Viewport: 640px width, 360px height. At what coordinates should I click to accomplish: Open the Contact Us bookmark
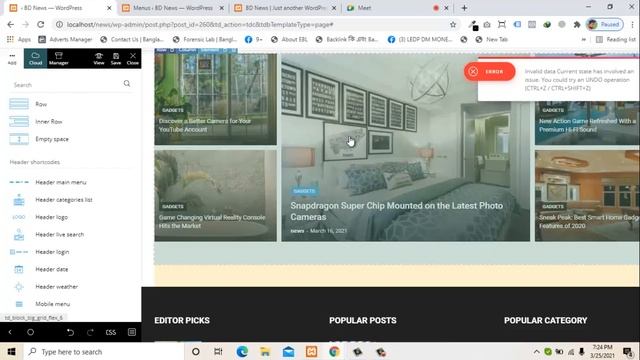[x=132, y=40]
